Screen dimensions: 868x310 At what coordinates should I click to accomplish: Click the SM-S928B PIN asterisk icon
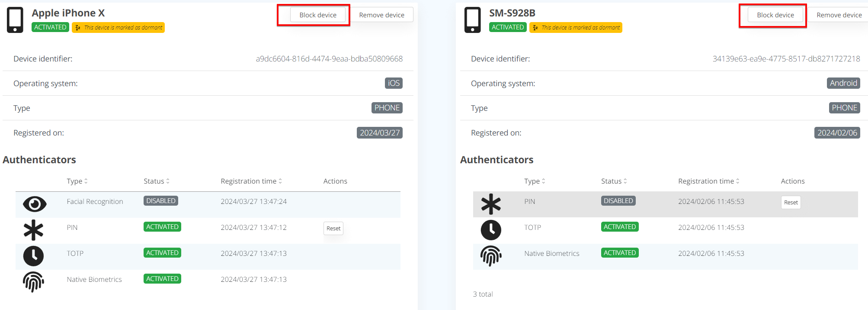[x=491, y=204]
